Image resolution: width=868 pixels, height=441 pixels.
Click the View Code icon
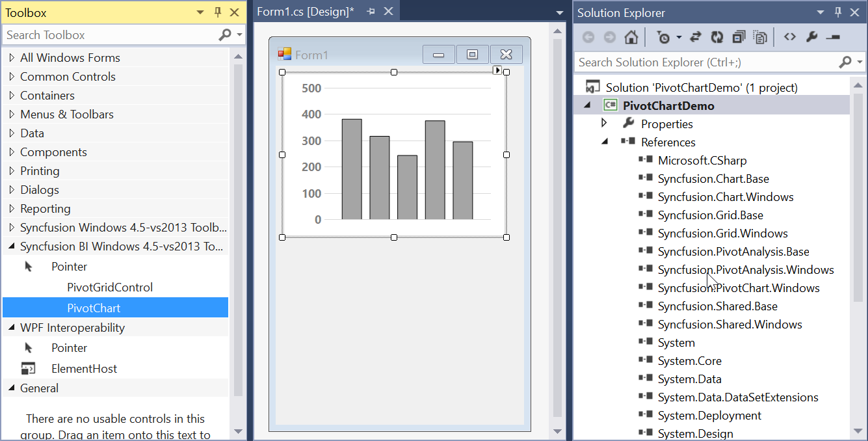[x=789, y=37]
